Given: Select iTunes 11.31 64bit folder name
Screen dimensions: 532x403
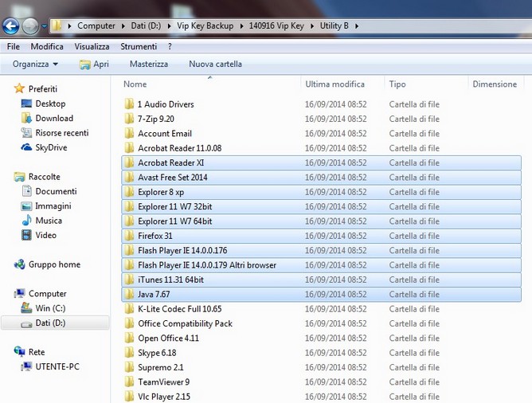Looking at the screenshot, I should (170, 280).
